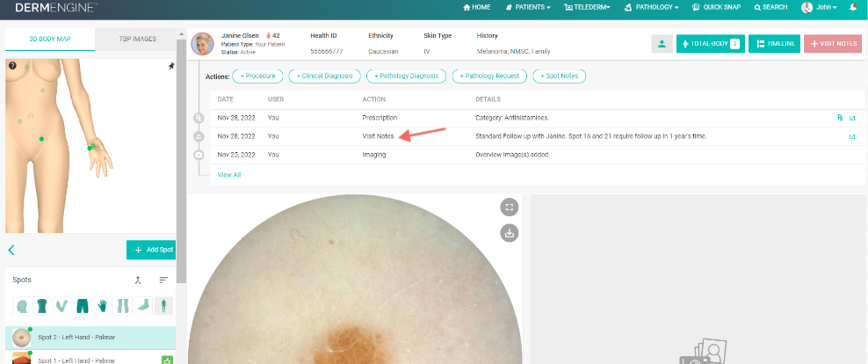Click the Imaging action entry
The height and width of the screenshot is (364, 868).
(x=374, y=155)
